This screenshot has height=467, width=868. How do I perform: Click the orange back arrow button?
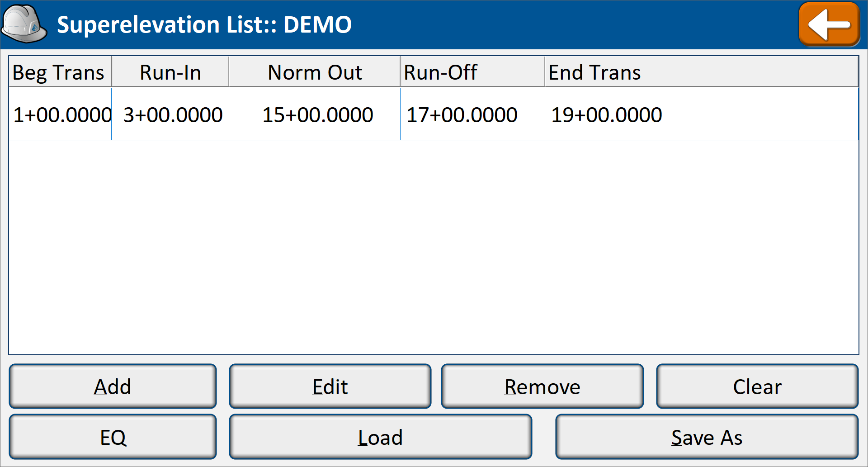pos(829,24)
